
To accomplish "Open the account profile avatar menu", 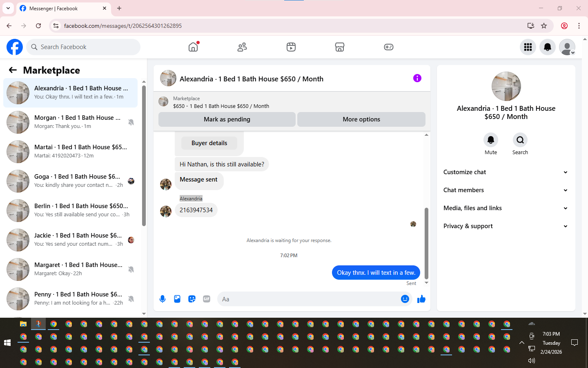I will click(x=567, y=47).
